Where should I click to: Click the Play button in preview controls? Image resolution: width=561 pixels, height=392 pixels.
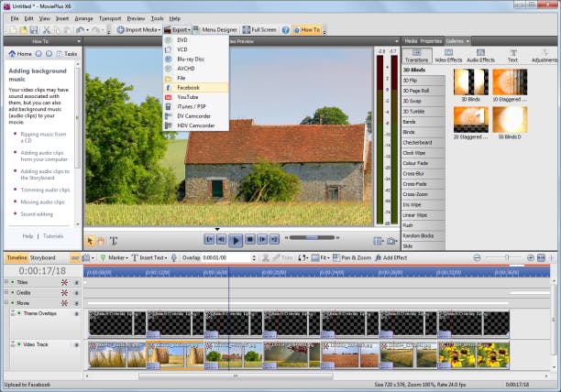click(x=236, y=239)
